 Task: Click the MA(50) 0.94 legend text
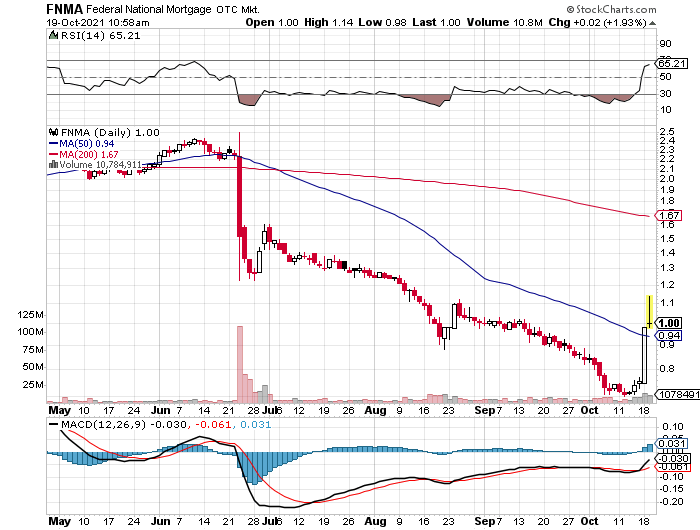[x=87, y=144]
